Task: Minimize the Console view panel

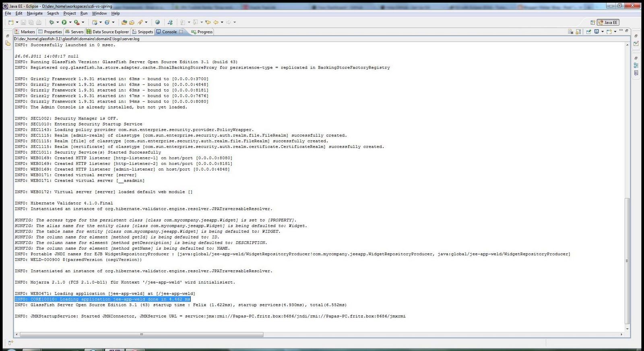Action: pos(621,30)
